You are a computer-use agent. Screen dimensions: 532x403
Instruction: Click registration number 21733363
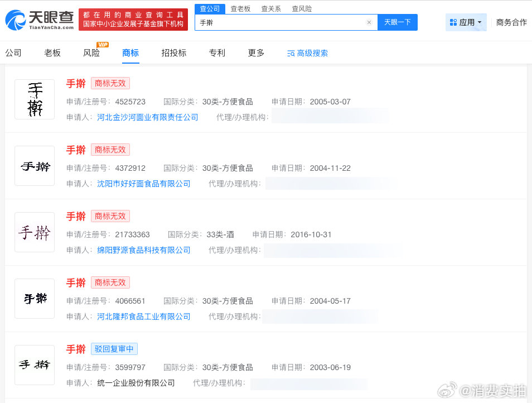click(x=132, y=234)
